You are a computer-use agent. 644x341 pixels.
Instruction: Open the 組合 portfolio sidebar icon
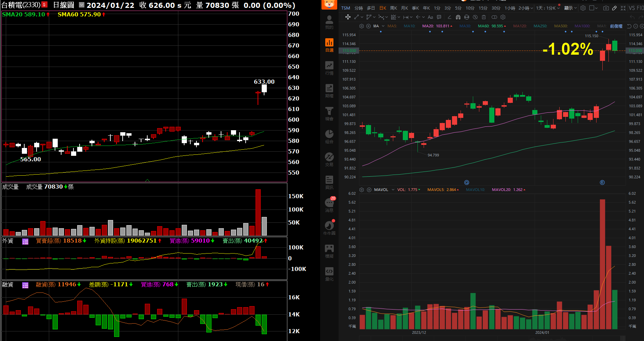click(x=329, y=137)
